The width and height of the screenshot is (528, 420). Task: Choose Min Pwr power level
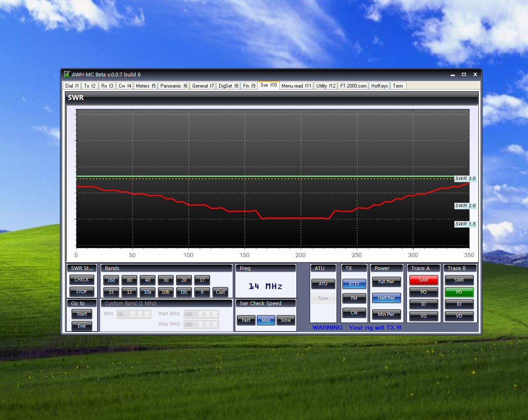[x=387, y=314]
